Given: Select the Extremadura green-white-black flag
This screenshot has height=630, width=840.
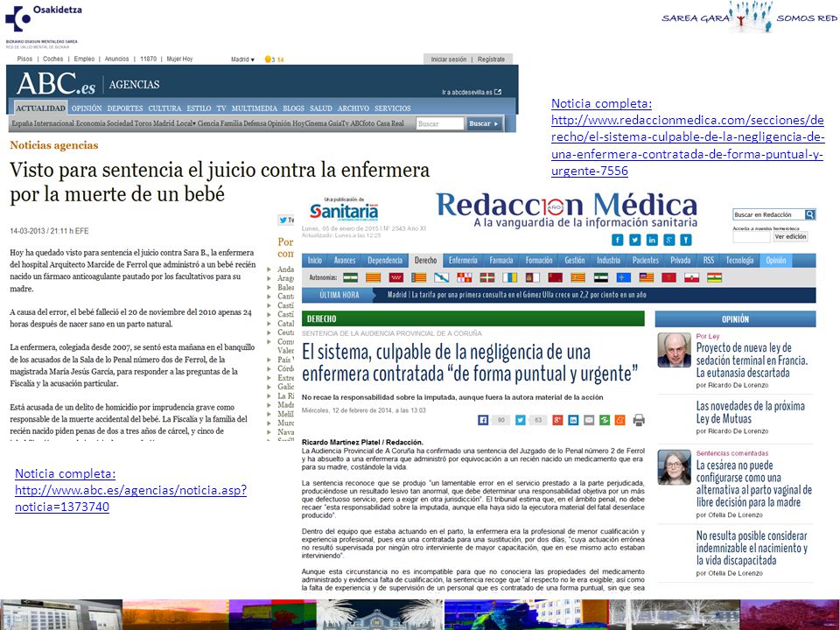Looking at the screenshot, I should (x=600, y=277).
